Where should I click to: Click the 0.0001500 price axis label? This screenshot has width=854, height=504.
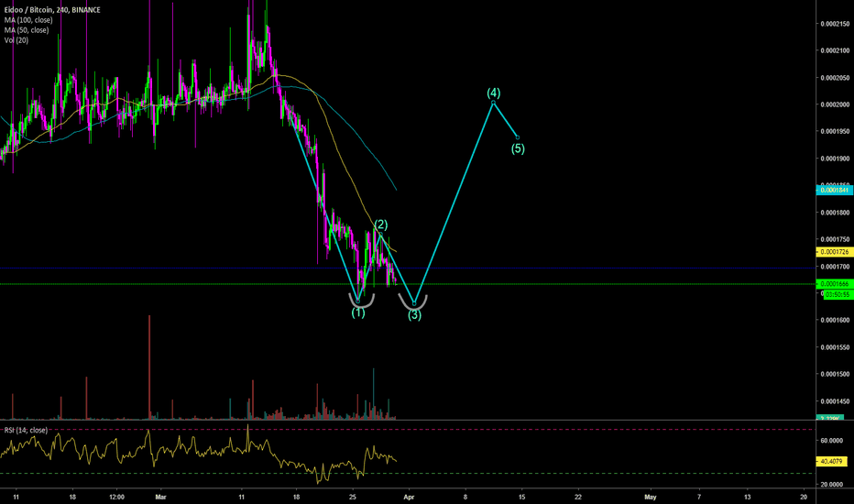(x=835, y=374)
